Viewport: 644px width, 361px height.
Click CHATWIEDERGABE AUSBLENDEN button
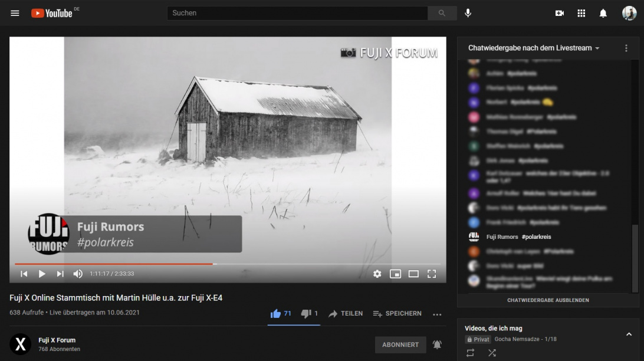pos(548,300)
